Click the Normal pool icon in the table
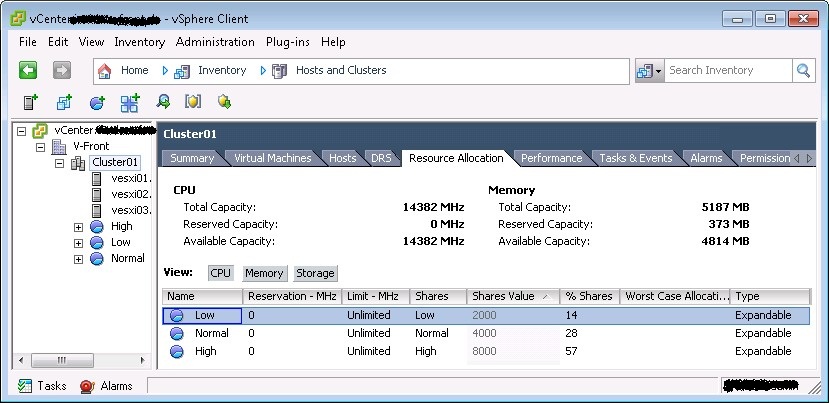This screenshot has height=403, width=829. 177,334
